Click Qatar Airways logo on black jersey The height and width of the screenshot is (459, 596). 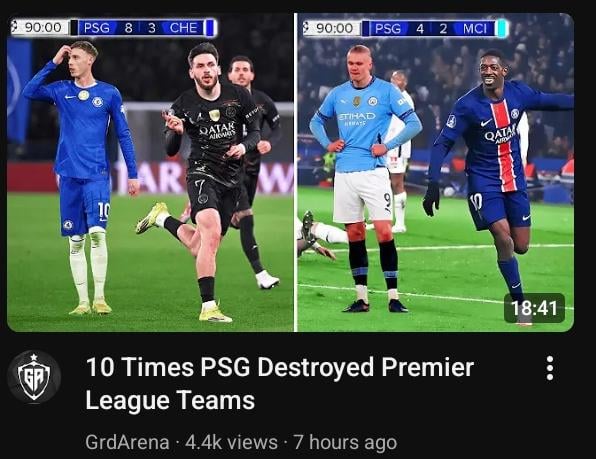point(217,130)
